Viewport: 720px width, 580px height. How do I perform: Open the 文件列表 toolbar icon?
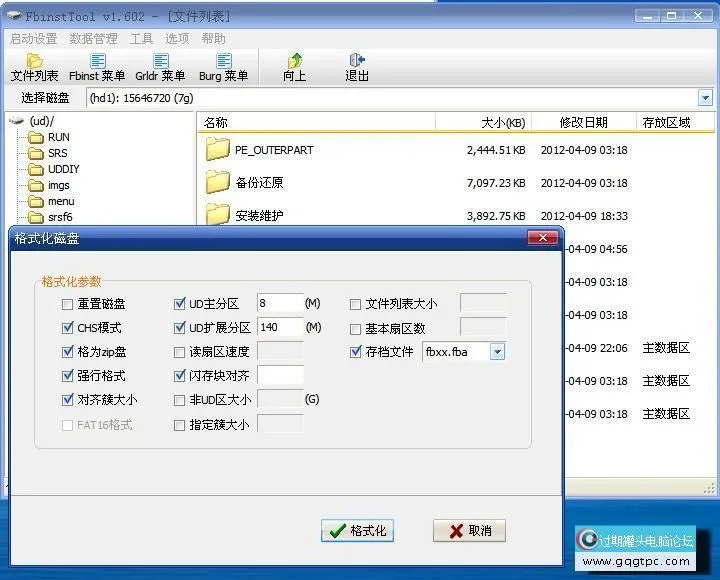coord(34,68)
